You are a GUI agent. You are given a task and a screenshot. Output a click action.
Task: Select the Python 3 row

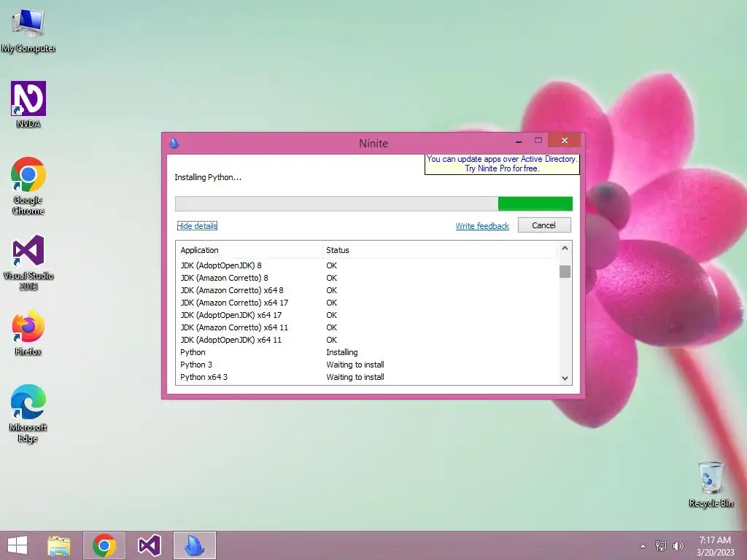(x=367, y=365)
